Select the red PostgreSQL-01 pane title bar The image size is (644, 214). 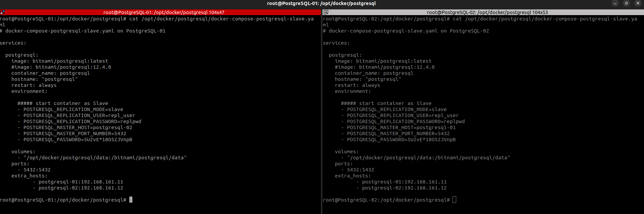pyautogui.click(x=161, y=12)
